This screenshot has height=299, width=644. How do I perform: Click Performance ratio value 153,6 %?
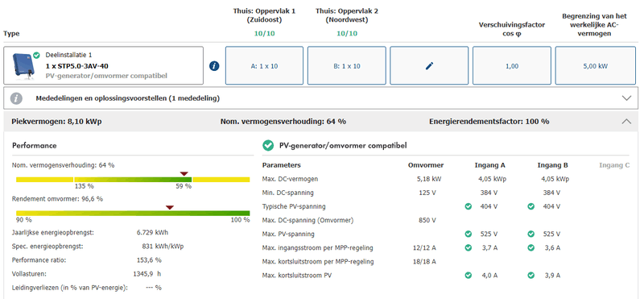click(x=149, y=260)
